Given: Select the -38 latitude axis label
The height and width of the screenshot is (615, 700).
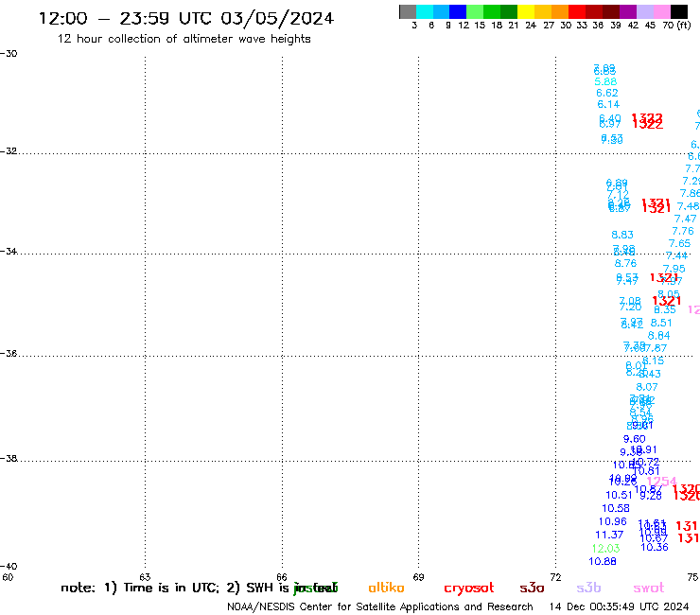Looking at the screenshot, I should (x=9, y=458).
